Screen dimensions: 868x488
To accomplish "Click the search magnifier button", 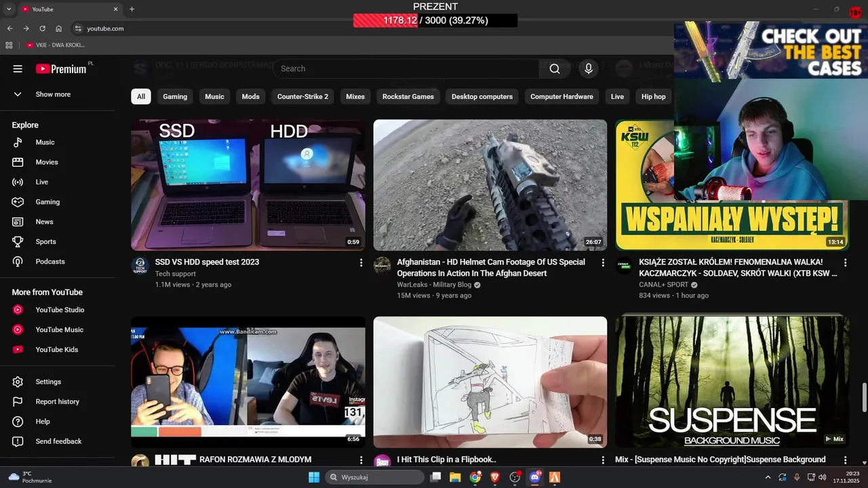I will [x=555, y=68].
